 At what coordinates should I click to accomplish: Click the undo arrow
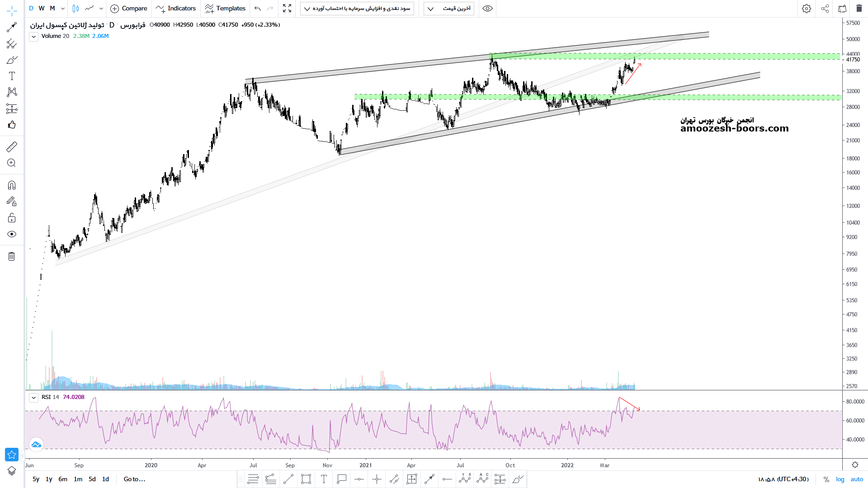(x=258, y=9)
